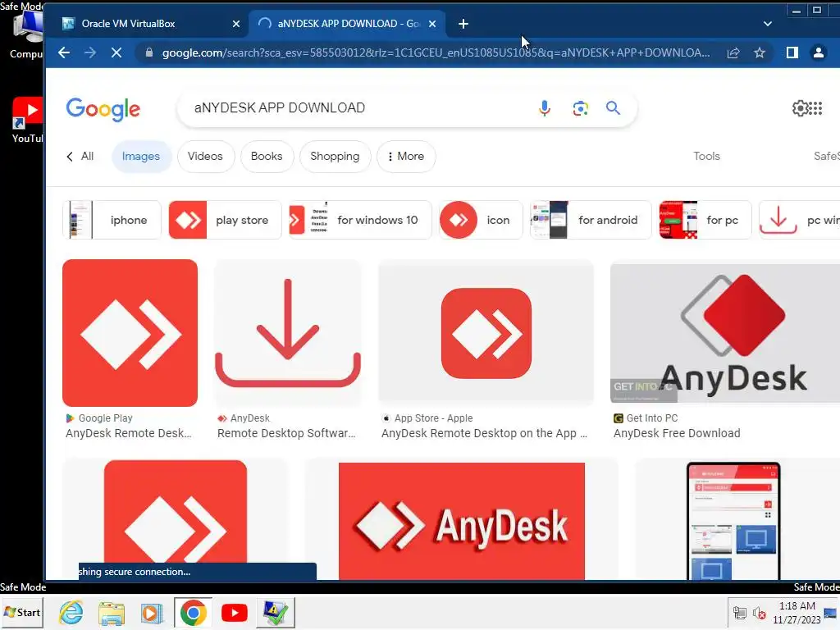840x630 pixels.
Task: Open the Chrome profile avatar
Action: tap(819, 52)
